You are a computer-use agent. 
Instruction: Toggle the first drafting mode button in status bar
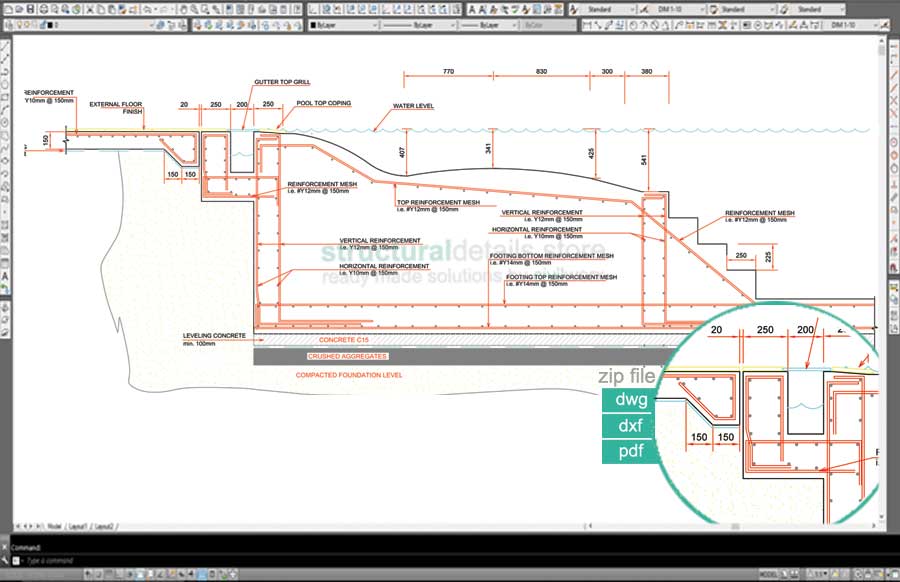86,575
